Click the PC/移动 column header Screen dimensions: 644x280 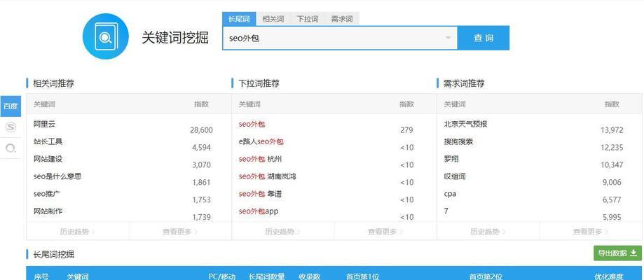[x=222, y=276]
